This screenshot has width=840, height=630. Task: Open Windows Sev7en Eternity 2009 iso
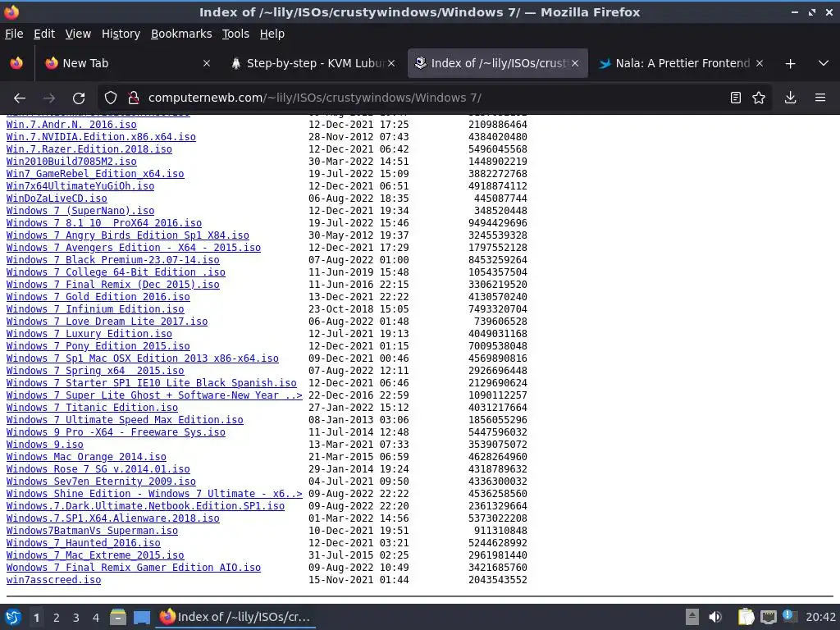tap(101, 482)
